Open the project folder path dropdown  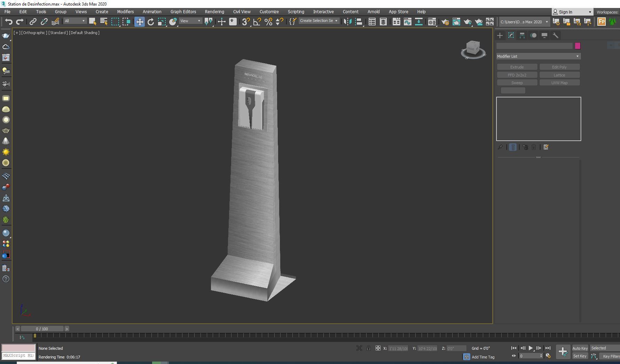click(524, 22)
